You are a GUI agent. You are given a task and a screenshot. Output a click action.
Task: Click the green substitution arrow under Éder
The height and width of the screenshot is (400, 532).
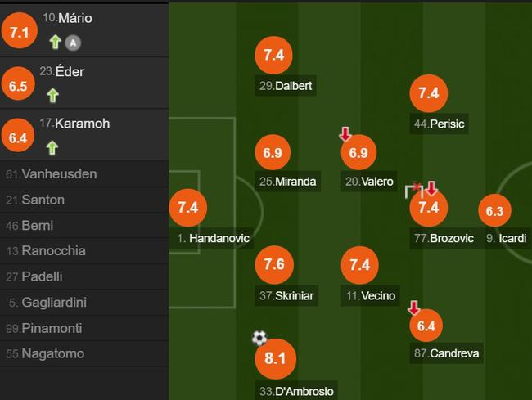[x=53, y=95]
